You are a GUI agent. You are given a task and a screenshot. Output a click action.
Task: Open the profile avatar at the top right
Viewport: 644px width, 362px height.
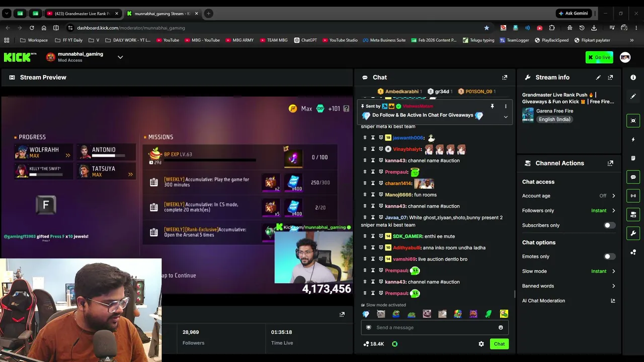coord(625,57)
